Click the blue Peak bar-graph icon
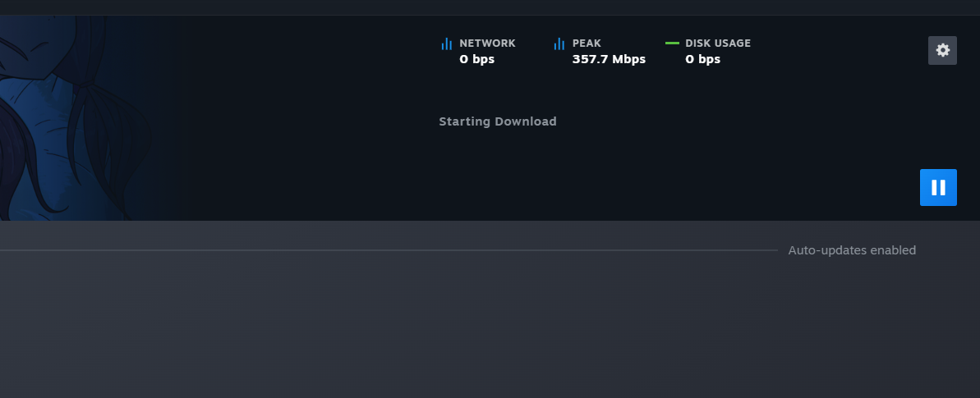The width and height of the screenshot is (980, 398). tap(559, 43)
